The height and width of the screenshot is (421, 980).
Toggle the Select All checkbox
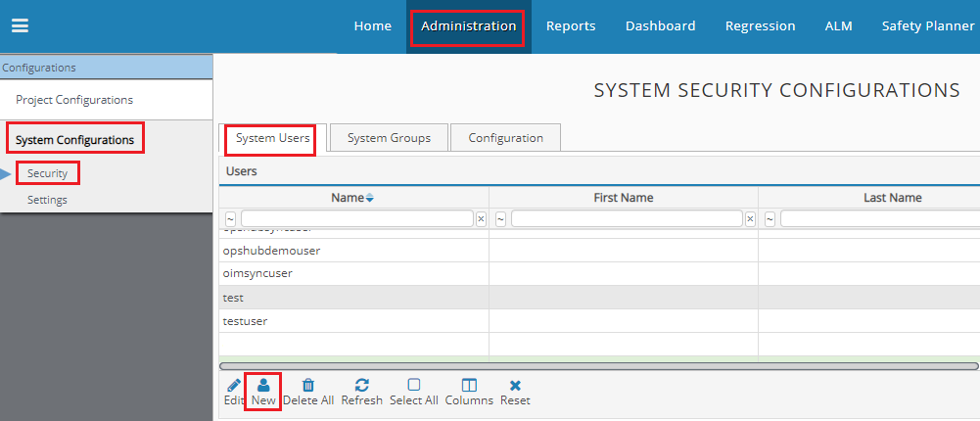pos(413,386)
